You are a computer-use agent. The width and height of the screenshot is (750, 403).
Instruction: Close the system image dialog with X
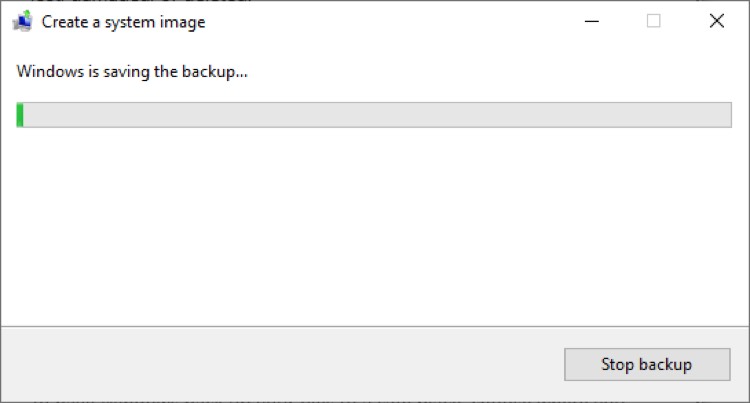tap(717, 21)
